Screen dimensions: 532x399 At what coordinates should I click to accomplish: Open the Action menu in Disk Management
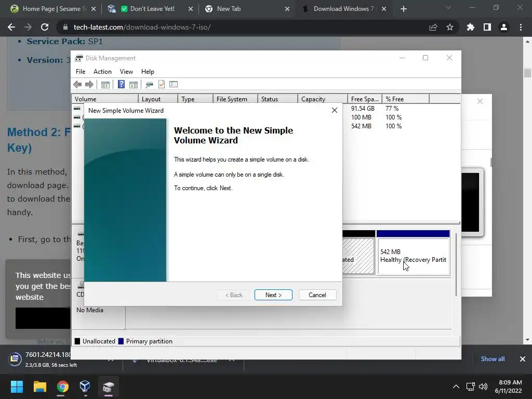click(102, 72)
